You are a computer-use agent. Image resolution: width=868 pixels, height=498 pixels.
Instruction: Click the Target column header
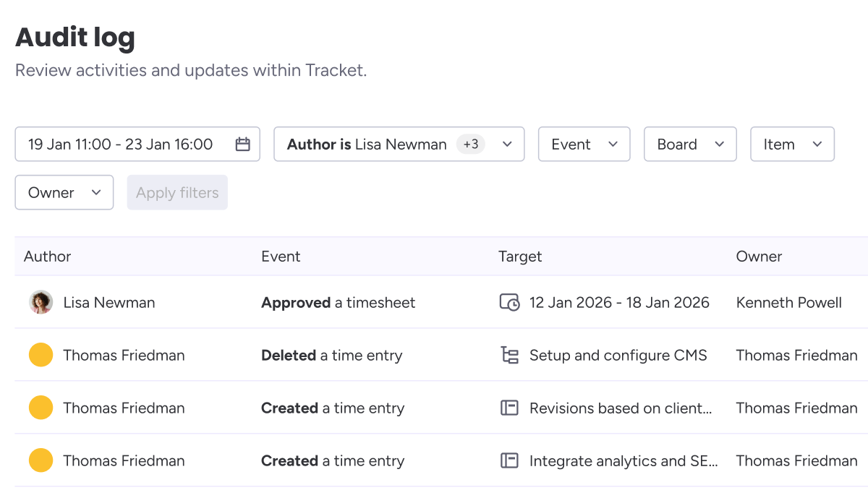coord(520,257)
